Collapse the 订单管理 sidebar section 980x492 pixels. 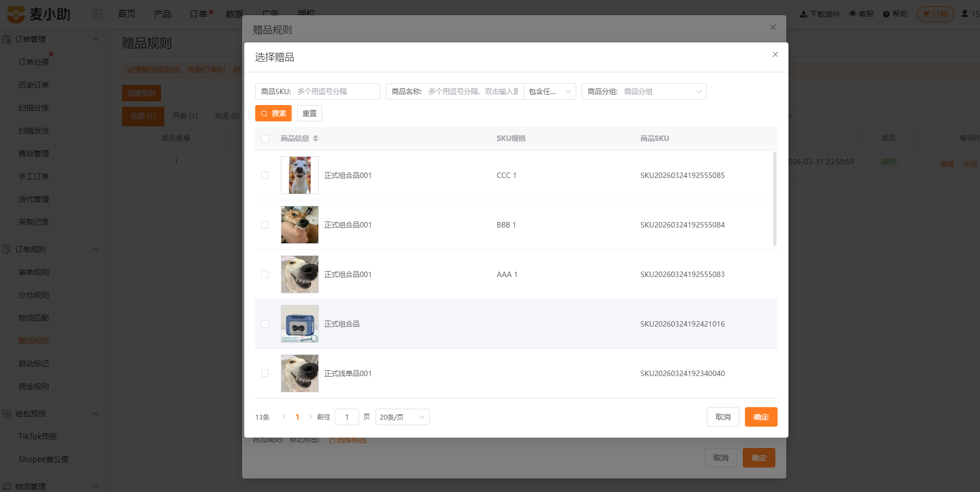click(96, 39)
